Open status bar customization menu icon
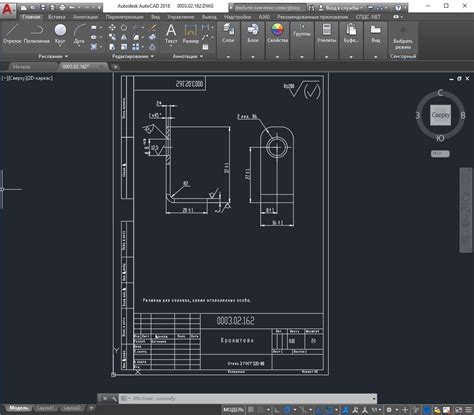Screen dimensions: 474x415 pos(469,410)
